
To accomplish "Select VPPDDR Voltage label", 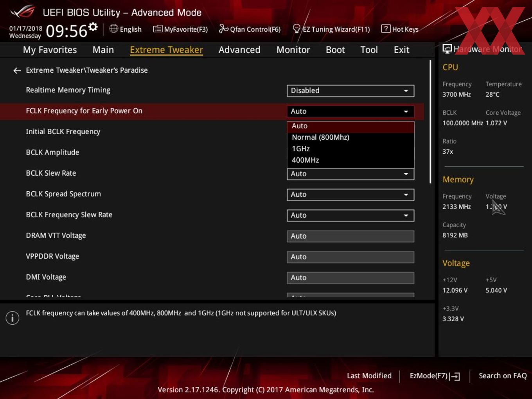I will click(x=52, y=256).
